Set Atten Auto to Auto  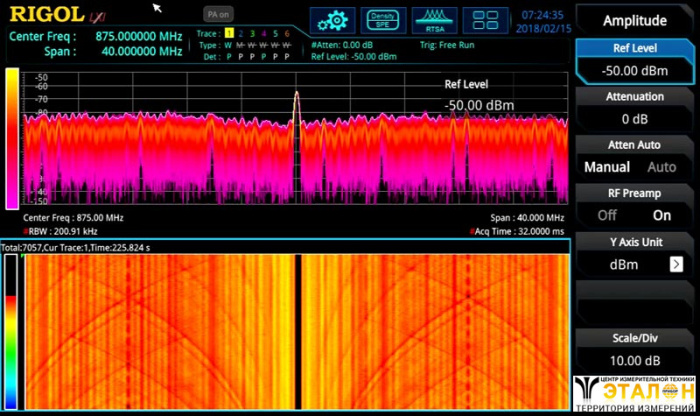click(662, 167)
